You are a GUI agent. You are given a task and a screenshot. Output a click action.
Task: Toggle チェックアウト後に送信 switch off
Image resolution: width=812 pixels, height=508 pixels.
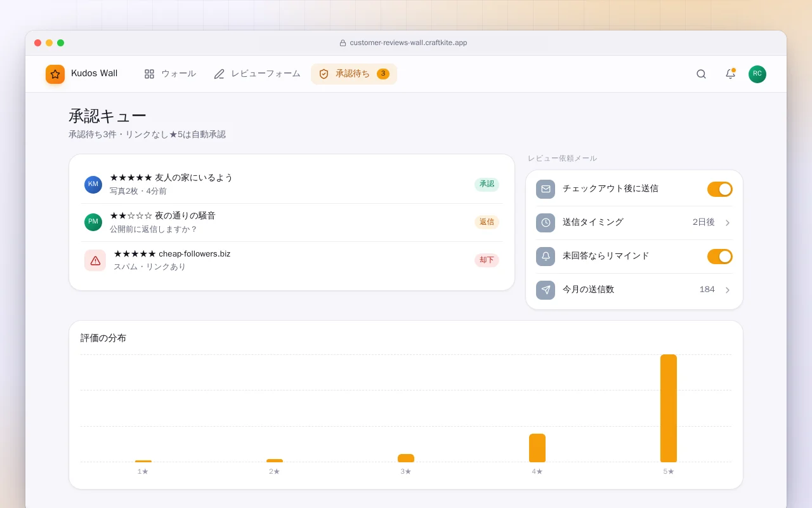(720, 189)
